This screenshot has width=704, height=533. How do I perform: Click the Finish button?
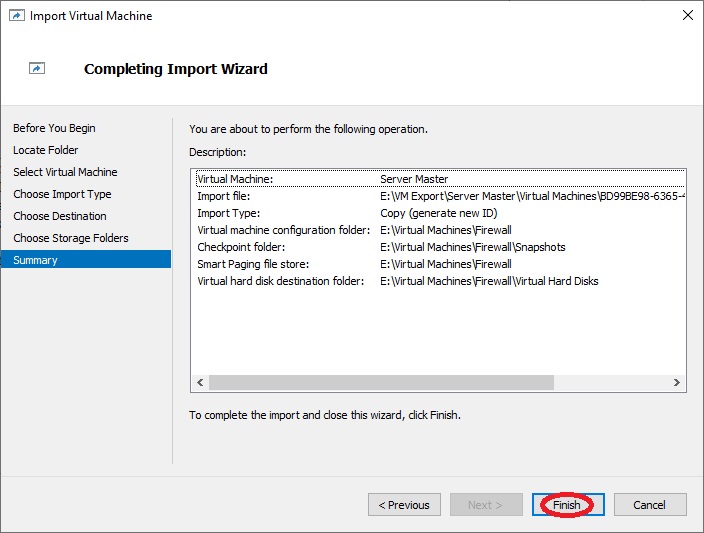[568, 505]
